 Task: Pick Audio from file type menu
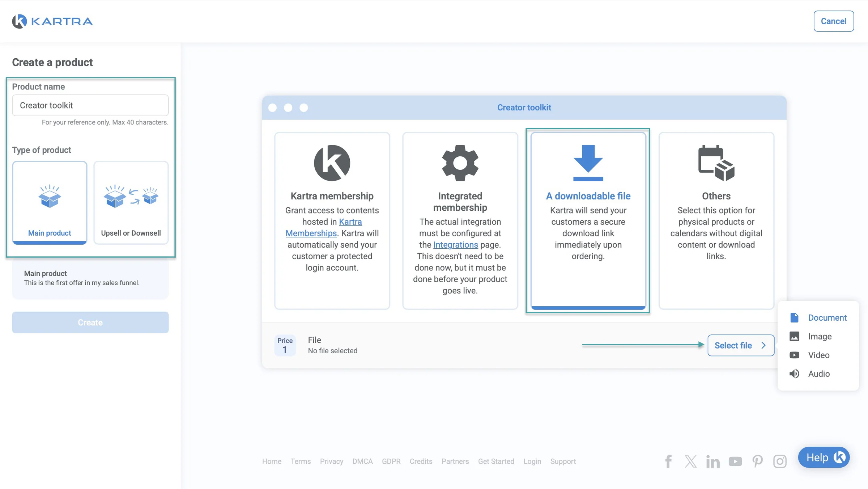[x=818, y=374]
